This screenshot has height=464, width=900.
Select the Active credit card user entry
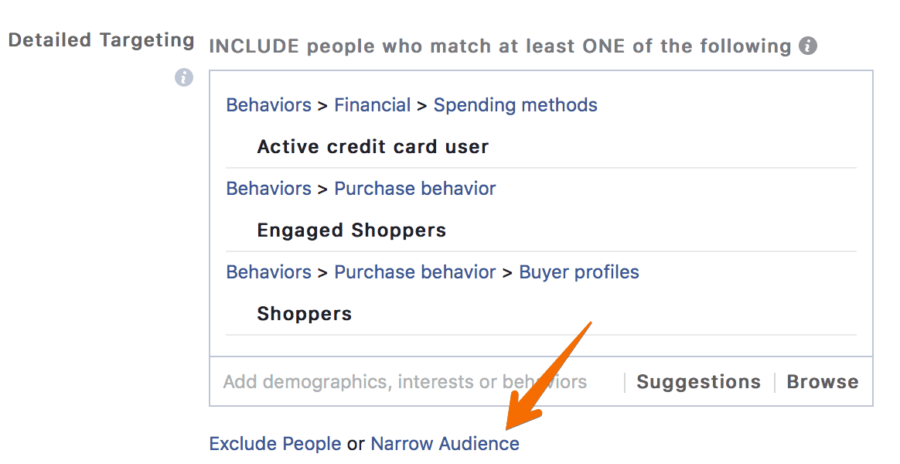pyautogui.click(x=373, y=146)
